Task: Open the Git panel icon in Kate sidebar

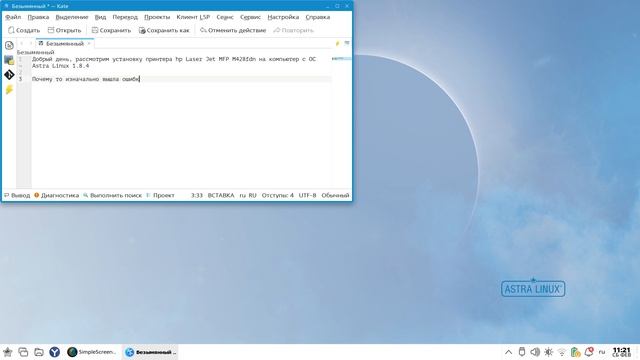Action: point(9,75)
